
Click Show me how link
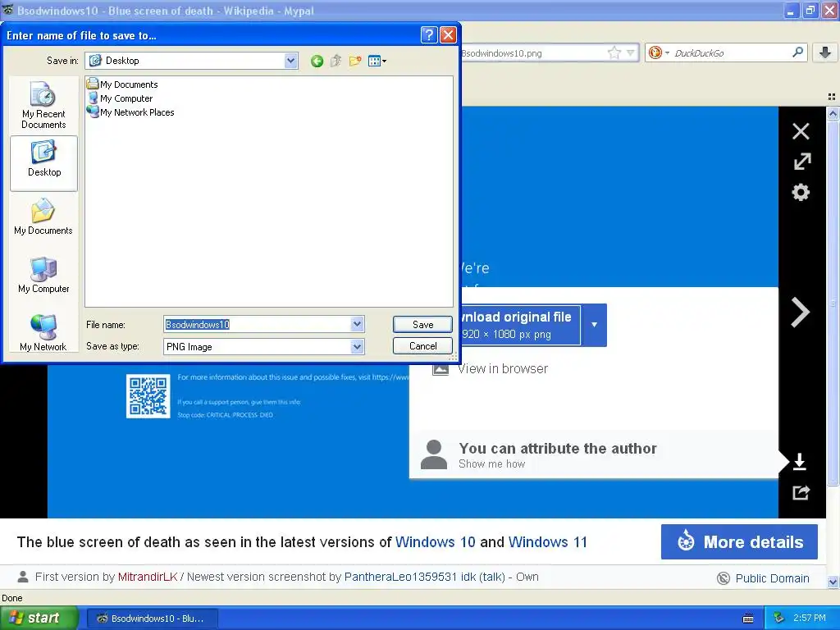[492, 464]
